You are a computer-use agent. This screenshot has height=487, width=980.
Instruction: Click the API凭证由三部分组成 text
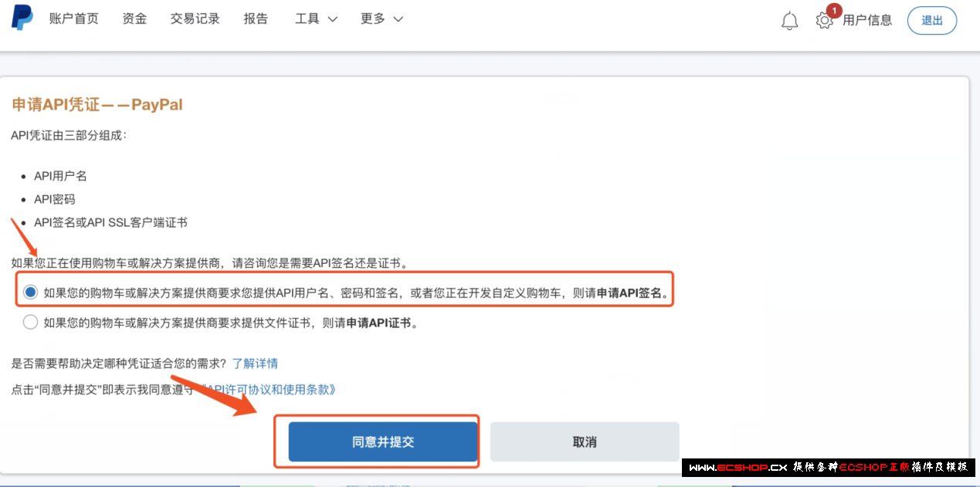point(68,136)
